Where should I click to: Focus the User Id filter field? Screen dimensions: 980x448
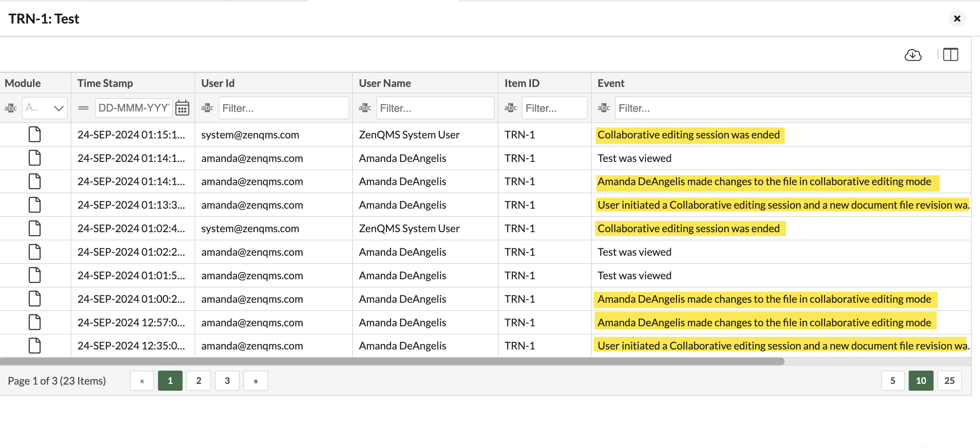[x=284, y=108]
